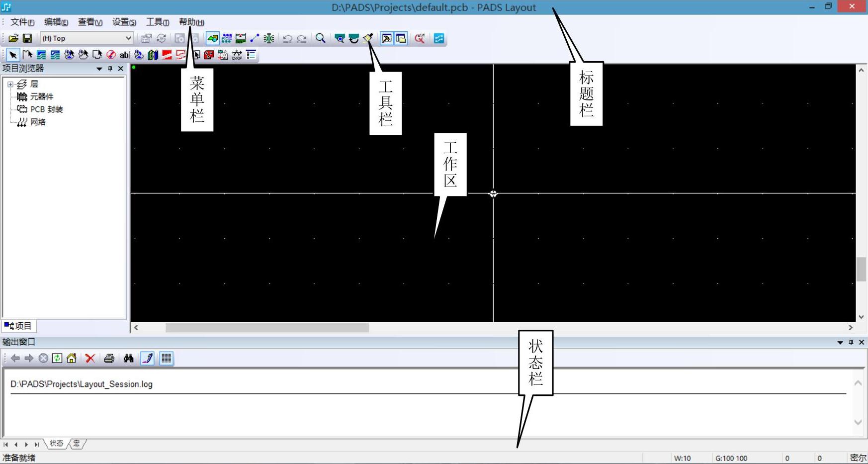Screen dimensions: 868x464
Task: Switch to the 状态 tab
Action: click(x=57, y=444)
